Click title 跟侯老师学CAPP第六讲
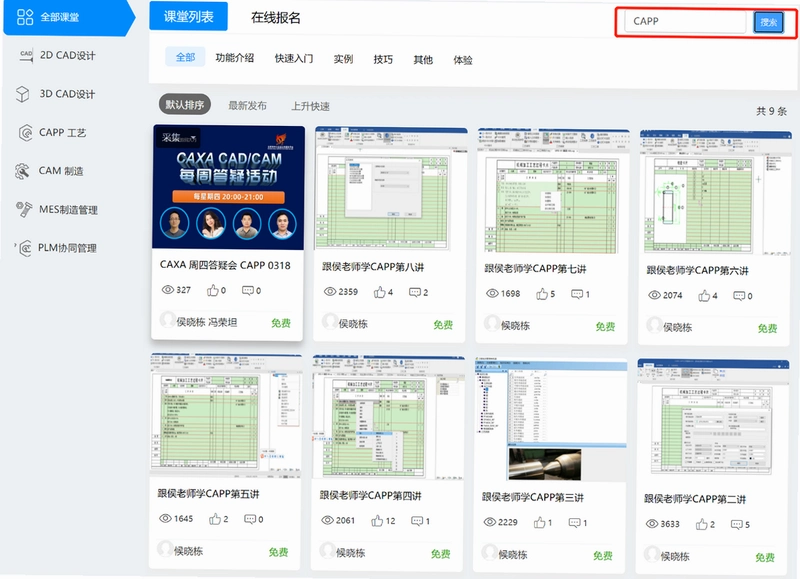 [697, 270]
